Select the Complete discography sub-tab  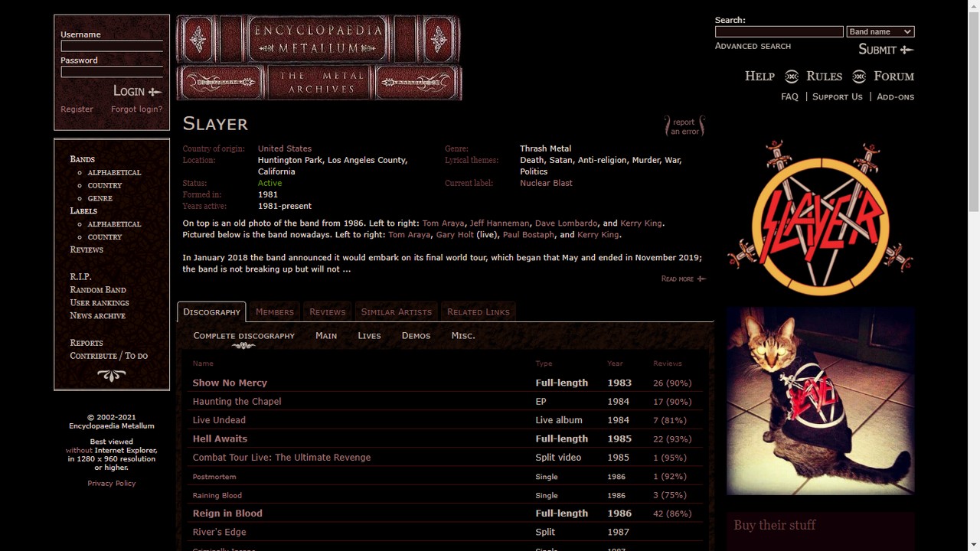[x=243, y=335]
